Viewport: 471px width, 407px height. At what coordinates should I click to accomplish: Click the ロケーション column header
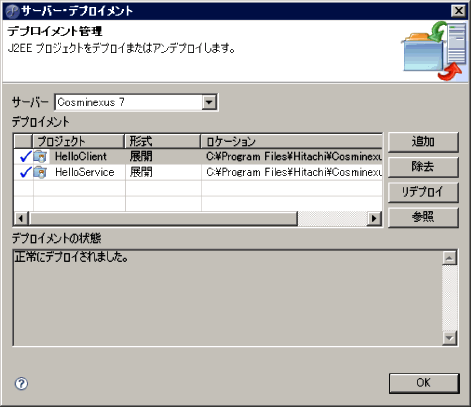(292, 141)
